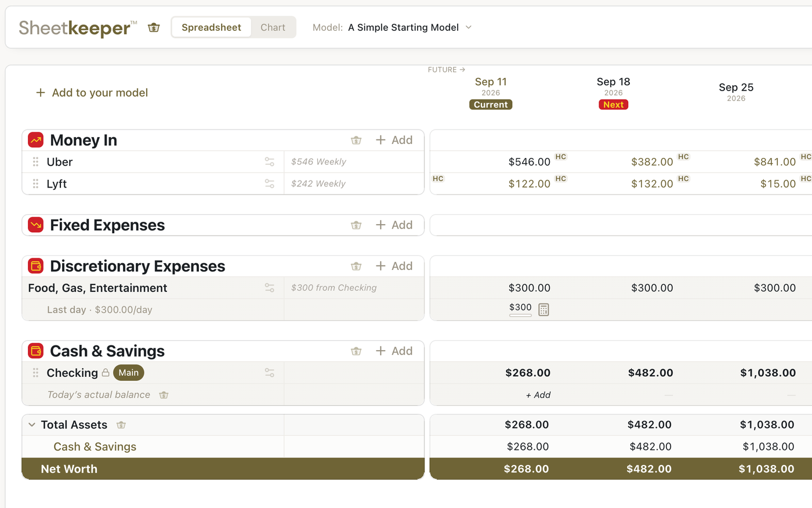Select the Sep 18 Next column header
The width and height of the screenshot is (812, 508).
pos(613,92)
